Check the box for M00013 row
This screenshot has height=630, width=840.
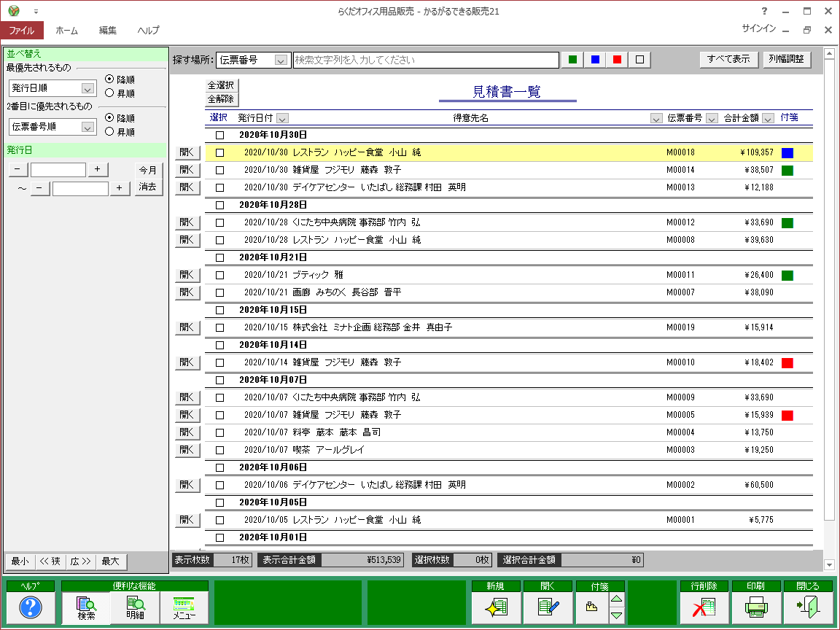point(219,187)
